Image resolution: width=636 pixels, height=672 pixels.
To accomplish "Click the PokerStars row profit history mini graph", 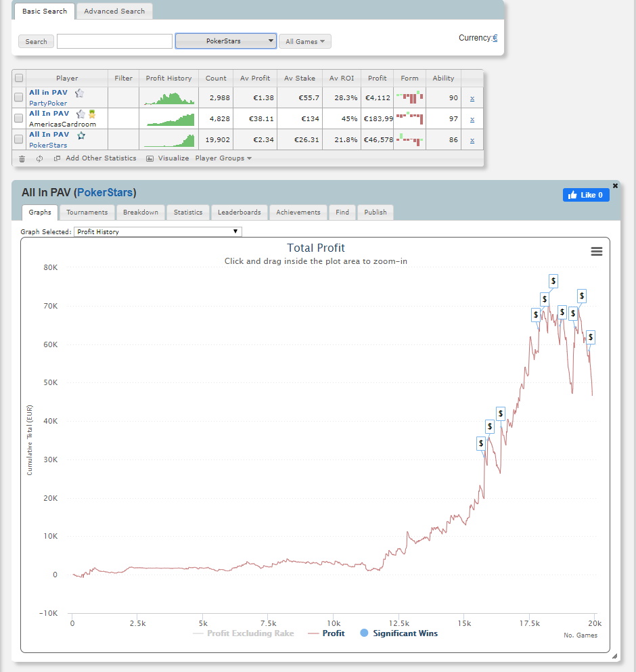I will point(169,139).
